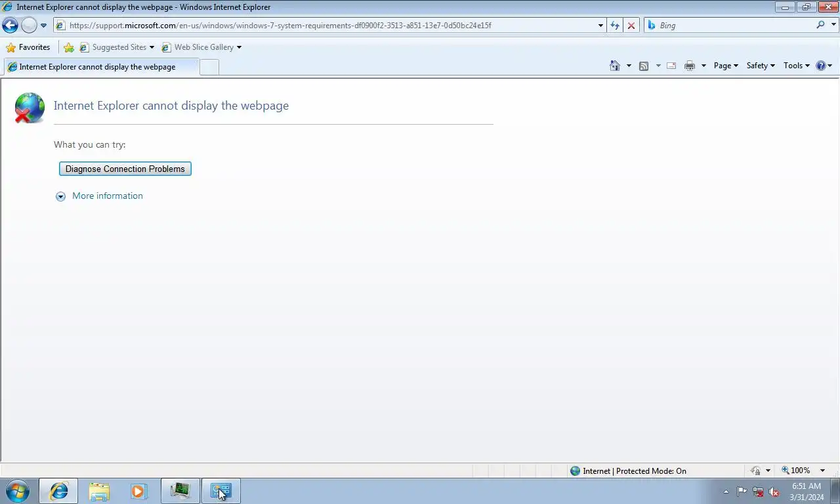The image size is (840, 504).
Task: Expand the Suggested Sites dropdown arrow
Action: 152,47
